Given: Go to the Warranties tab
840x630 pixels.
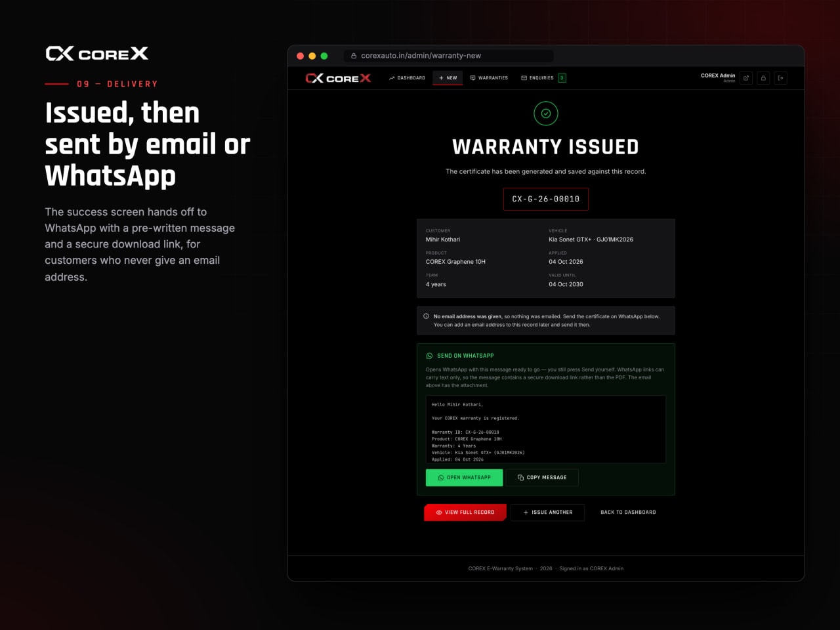Looking at the screenshot, I should [489, 78].
